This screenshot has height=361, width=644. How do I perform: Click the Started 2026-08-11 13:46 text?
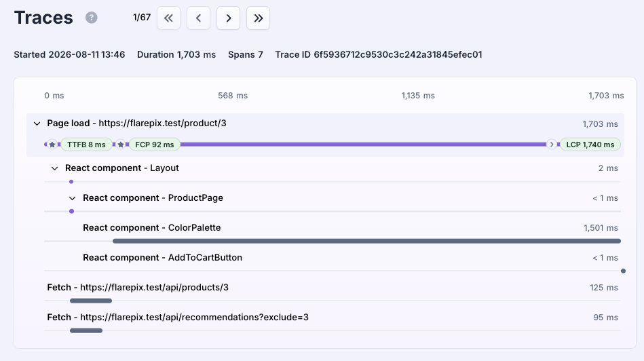coord(69,54)
